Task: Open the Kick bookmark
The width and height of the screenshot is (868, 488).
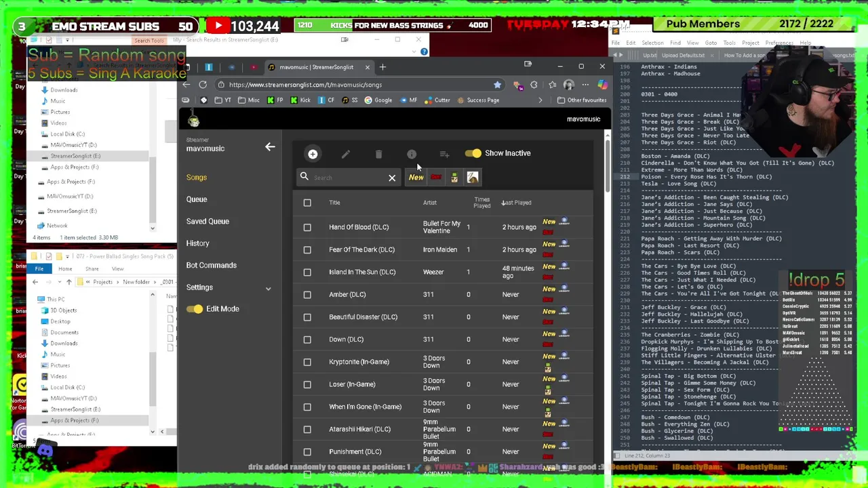Action: click(x=300, y=100)
